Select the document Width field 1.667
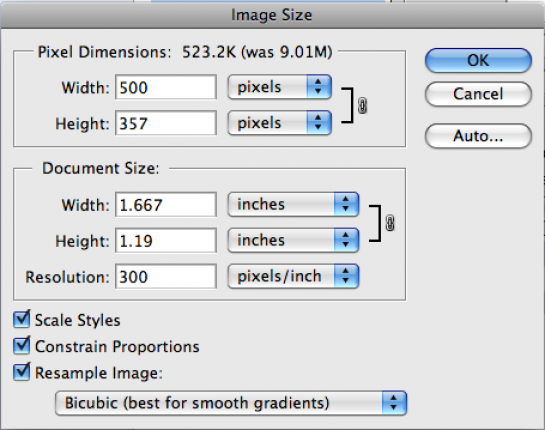Screen dimensions: 545x430 [x=166, y=205]
